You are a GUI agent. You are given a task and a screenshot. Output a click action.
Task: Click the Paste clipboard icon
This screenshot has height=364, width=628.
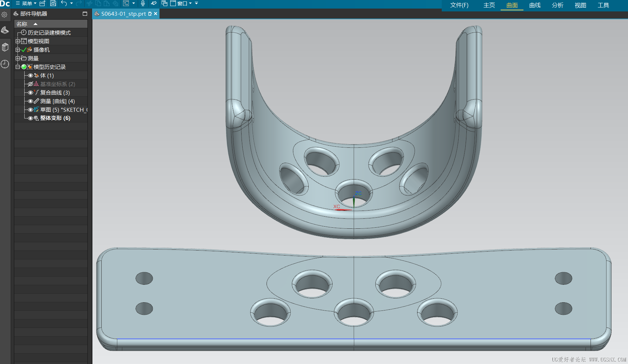(x=106, y=4)
